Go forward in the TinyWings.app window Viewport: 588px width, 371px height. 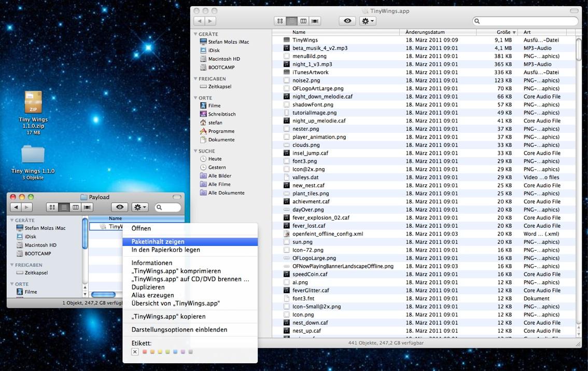(x=211, y=21)
